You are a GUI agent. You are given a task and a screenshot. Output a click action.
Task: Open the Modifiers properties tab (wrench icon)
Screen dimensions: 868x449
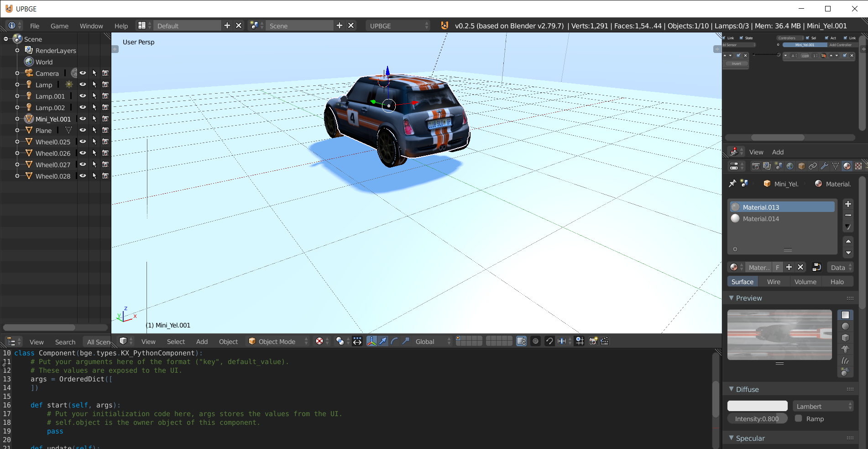tap(824, 166)
